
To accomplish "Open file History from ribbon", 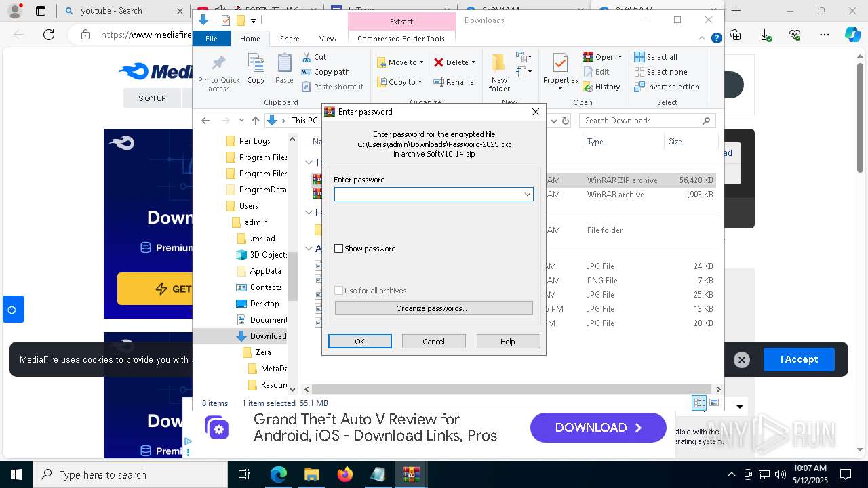I will point(601,87).
